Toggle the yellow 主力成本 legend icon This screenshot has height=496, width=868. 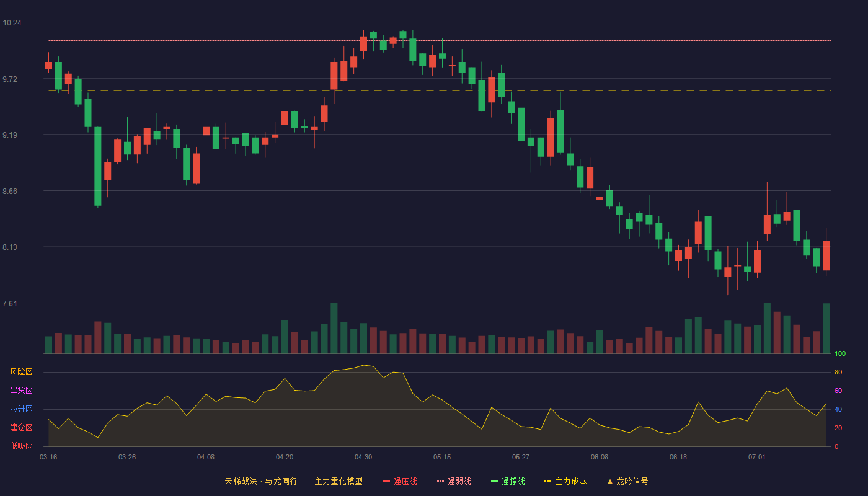click(x=547, y=481)
